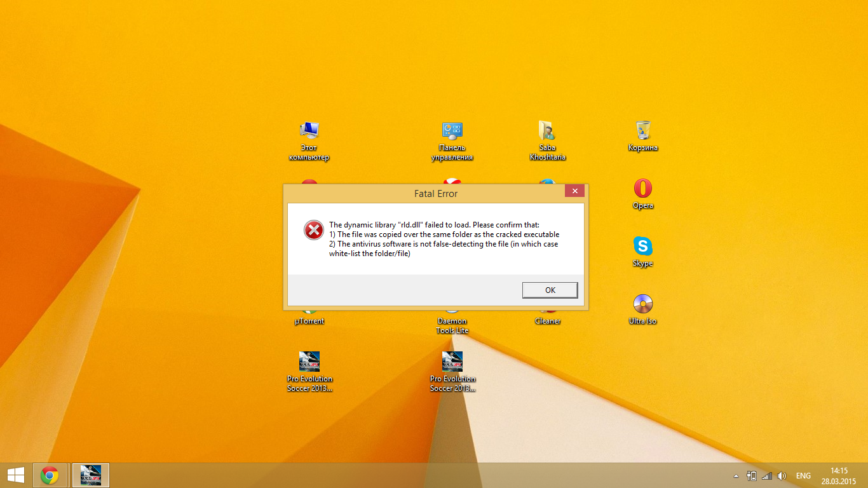Switch to the Pro Evolution Soccer taskbar item

[x=91, y=475]
